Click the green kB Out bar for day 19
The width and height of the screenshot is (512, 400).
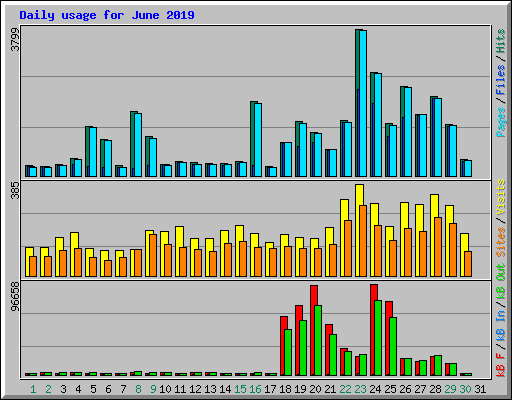(x=303, y=348)
